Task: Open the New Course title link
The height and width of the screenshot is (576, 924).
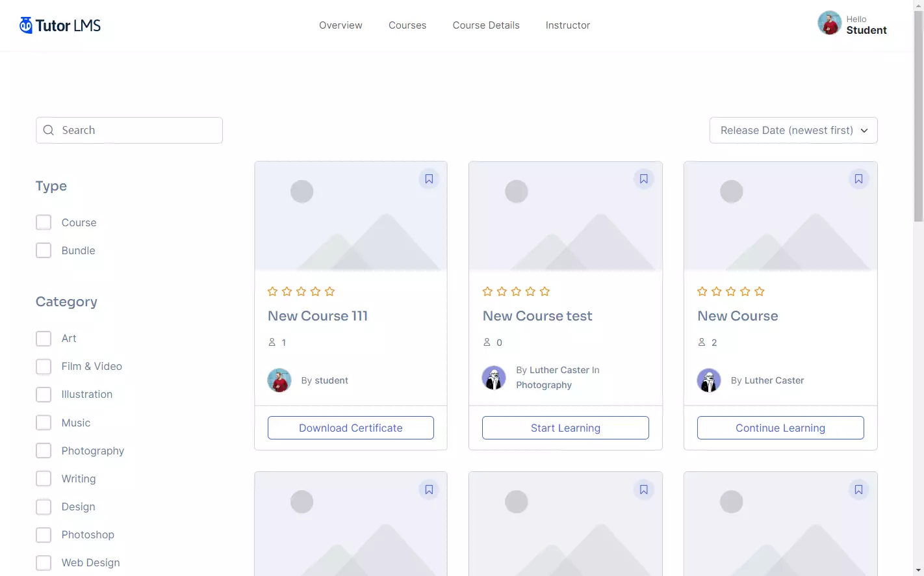Action: click(x=738, y=316)
